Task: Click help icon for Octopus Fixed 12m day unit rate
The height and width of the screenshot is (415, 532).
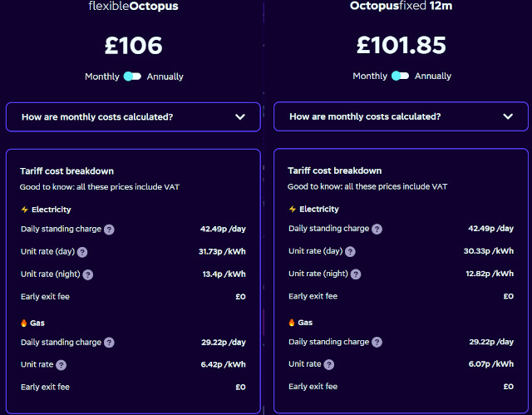Action: tap(350, 251)
